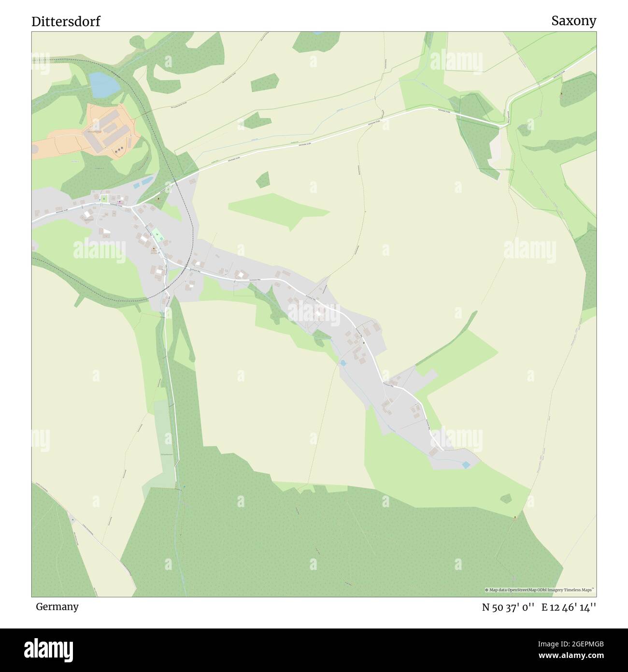Click the Dittersdorf title text
Screen dimensions: 628x672
click(66, 22)
